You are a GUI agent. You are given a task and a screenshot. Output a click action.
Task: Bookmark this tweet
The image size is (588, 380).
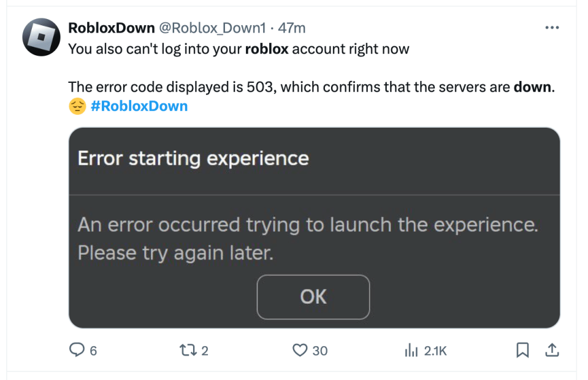point(522,350)
